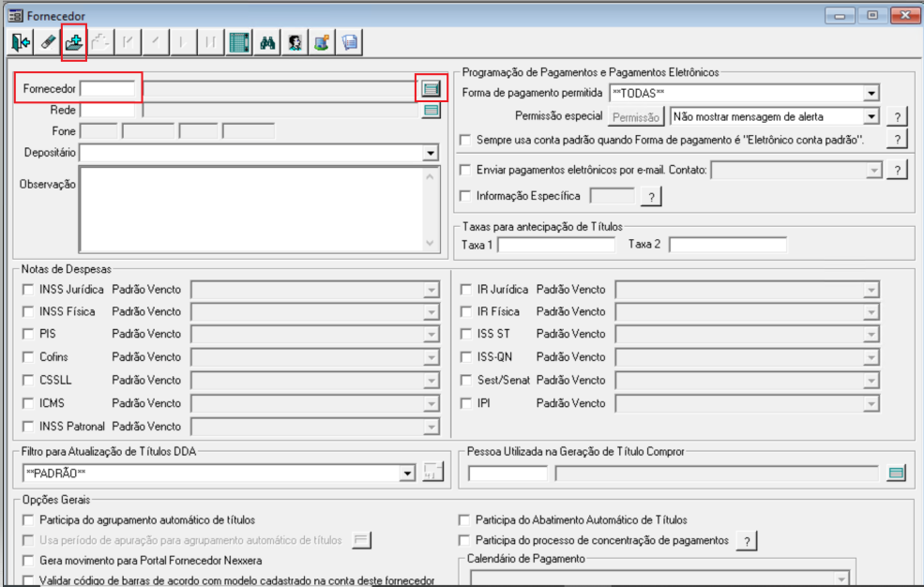Click the Observação scrollbar down arrow
Screen dimensions: 924x587
click(431, 243)
